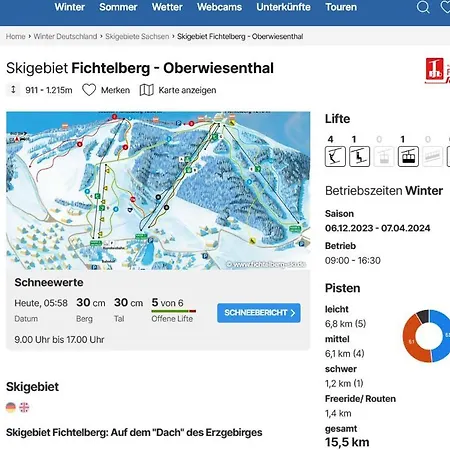This screenshot has width=450, height=450.
Task: Select the drag lift icon under Lifte
Action: point(335,156)
